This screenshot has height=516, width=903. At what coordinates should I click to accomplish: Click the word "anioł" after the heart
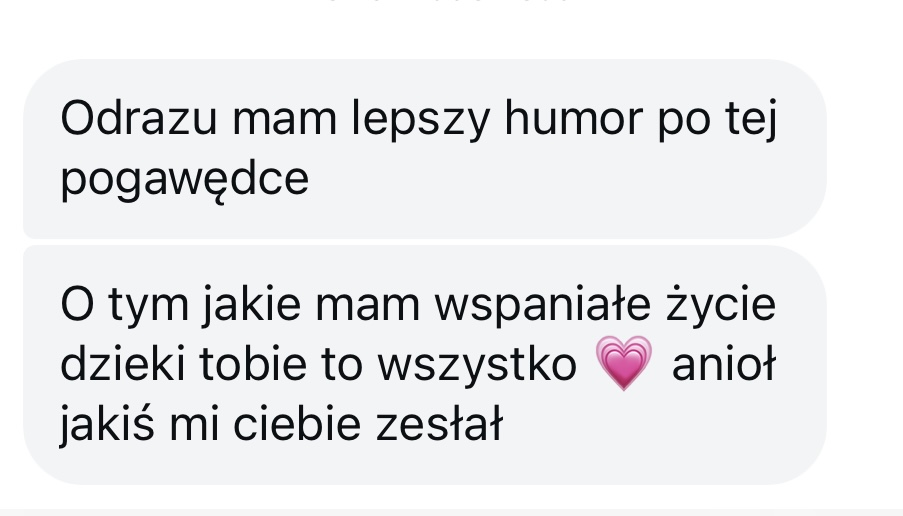point(724,365)
